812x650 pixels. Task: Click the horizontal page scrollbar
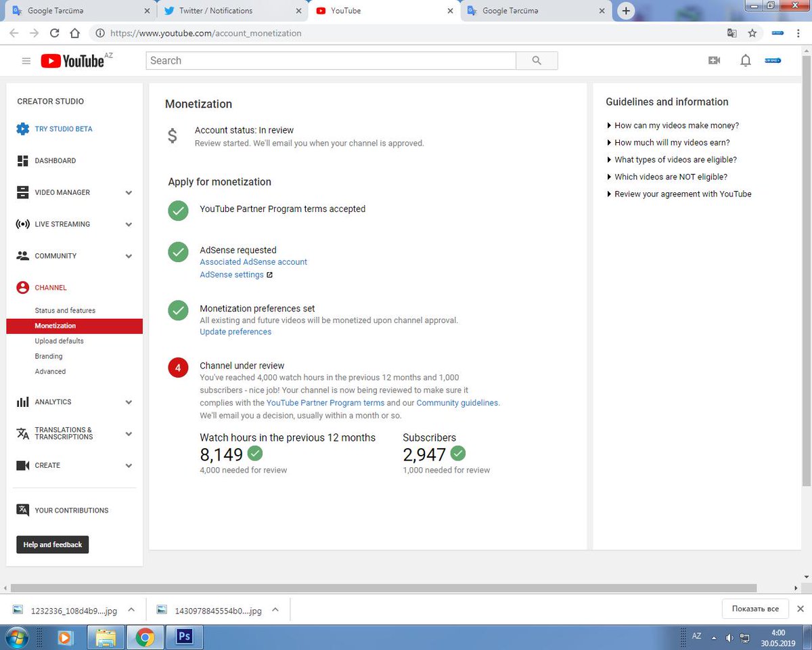pyautogui.click(x=383, y=588)
